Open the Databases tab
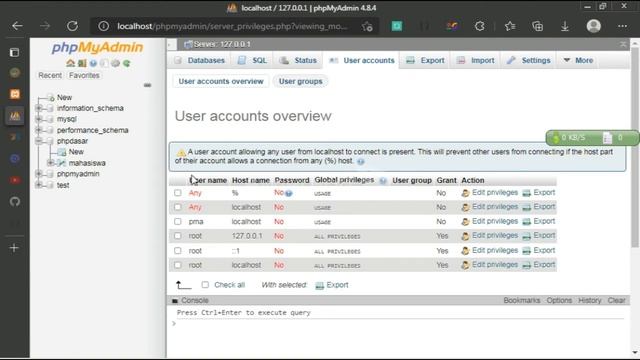Viewport: 640px width, 360px height. coord(200,60)
